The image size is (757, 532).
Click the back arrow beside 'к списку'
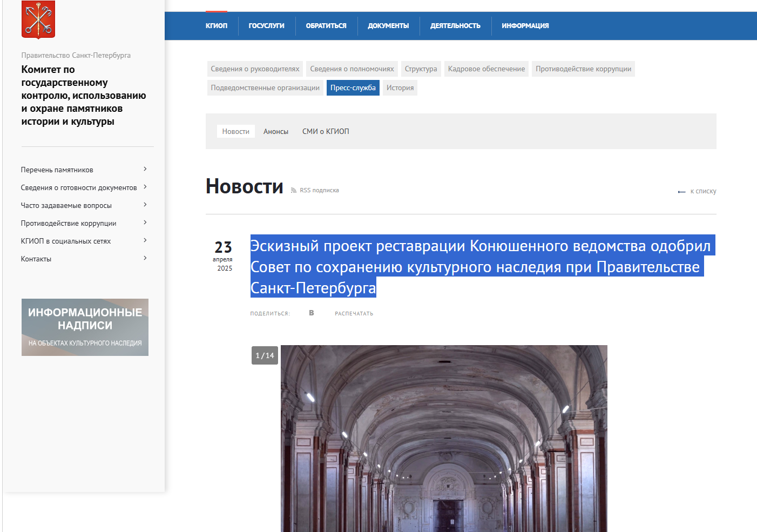(682, 192)
